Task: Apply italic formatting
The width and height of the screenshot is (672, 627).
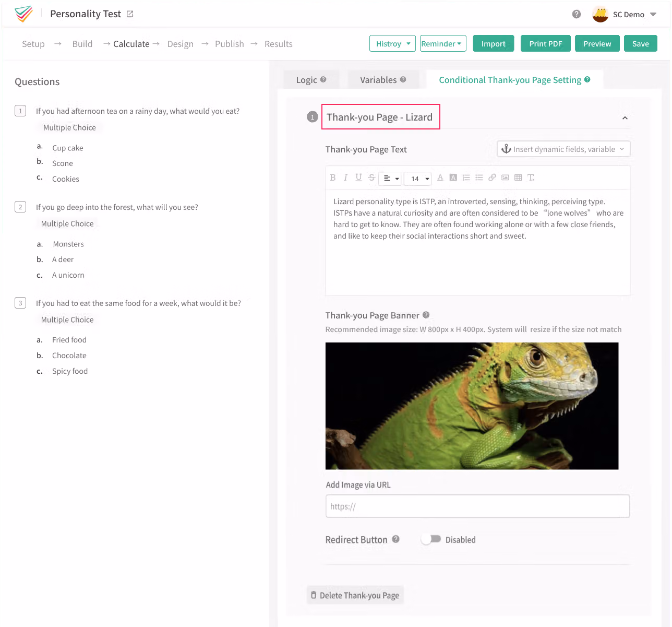Action: pos(345,178)
